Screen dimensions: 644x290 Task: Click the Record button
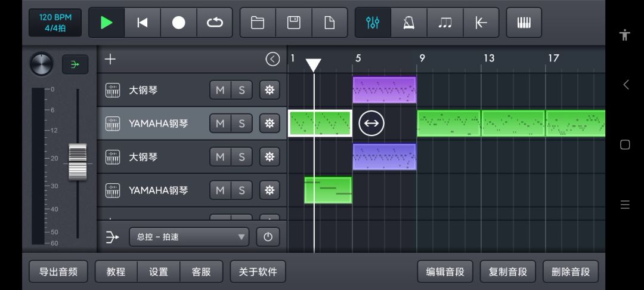tap(179, 23)
